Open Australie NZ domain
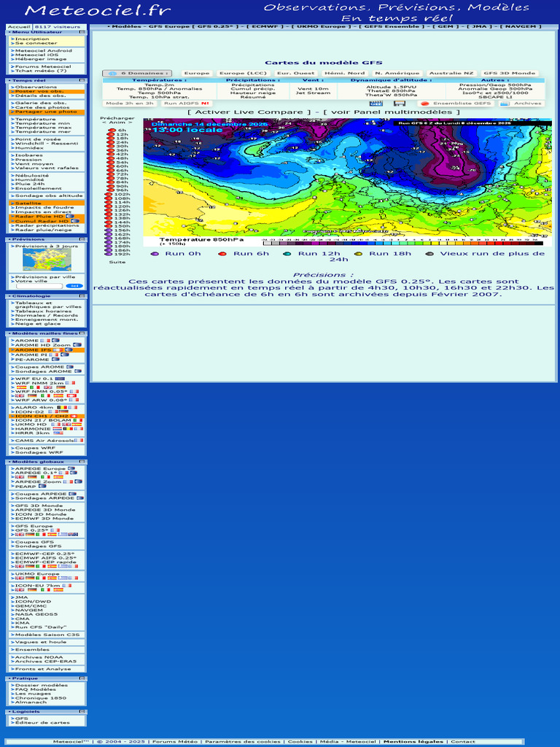Viewport: 560px width, 747px height. tap(451, 74)
